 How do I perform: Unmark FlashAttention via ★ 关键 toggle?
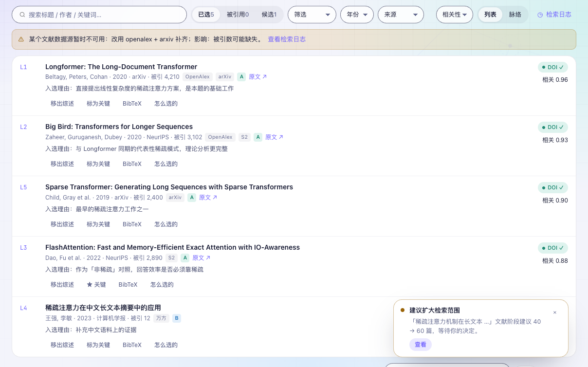tap(96, 285)
